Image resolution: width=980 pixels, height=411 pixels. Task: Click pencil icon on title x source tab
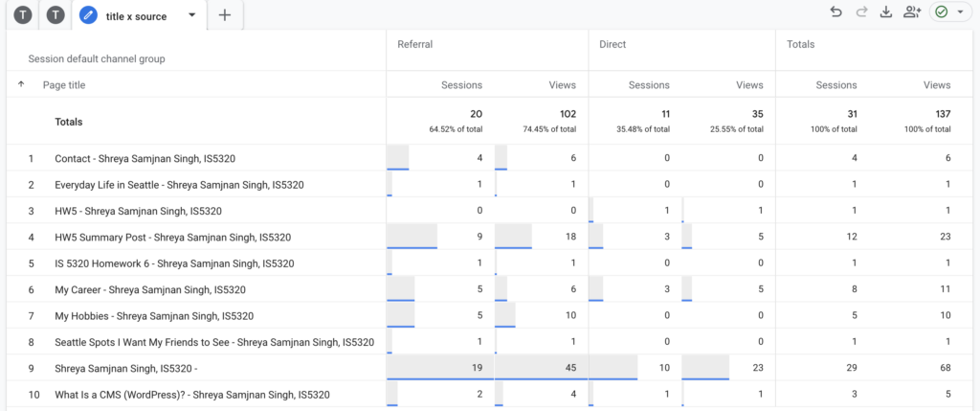[x=89, y=15]
